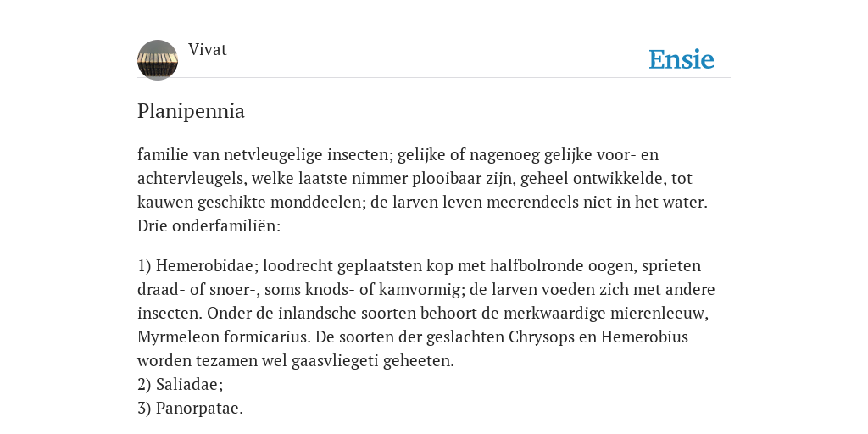
Task: Click the word 'netvleugelige' in first sentence
Action: click(273, 155)
